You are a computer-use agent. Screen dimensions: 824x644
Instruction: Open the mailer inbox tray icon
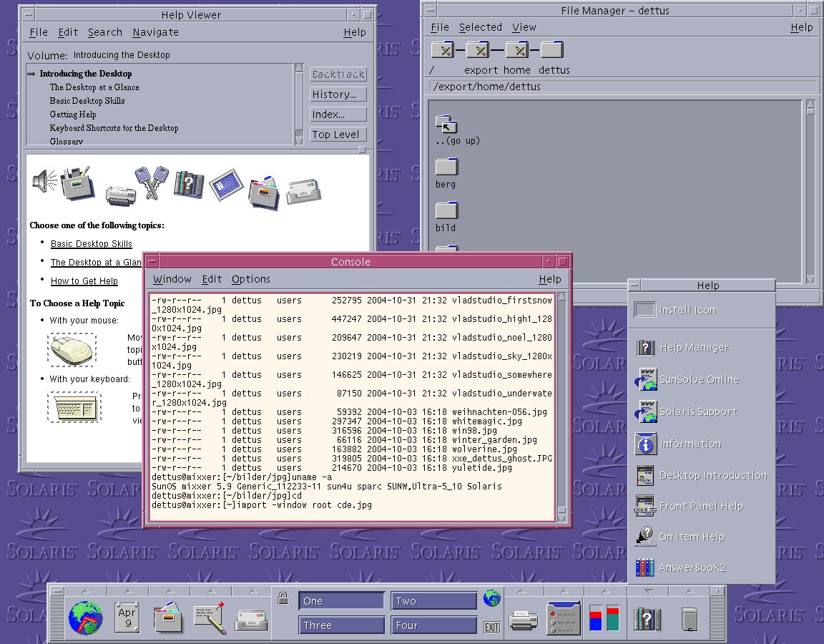252,620
